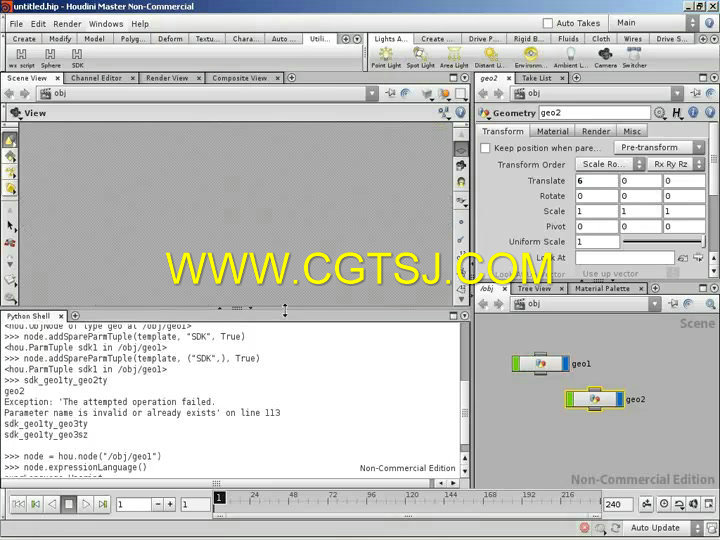The width and height of the screenshot is (720, 540).
Task: Add an Area Light from the shelf
Action: pos(454,58)
